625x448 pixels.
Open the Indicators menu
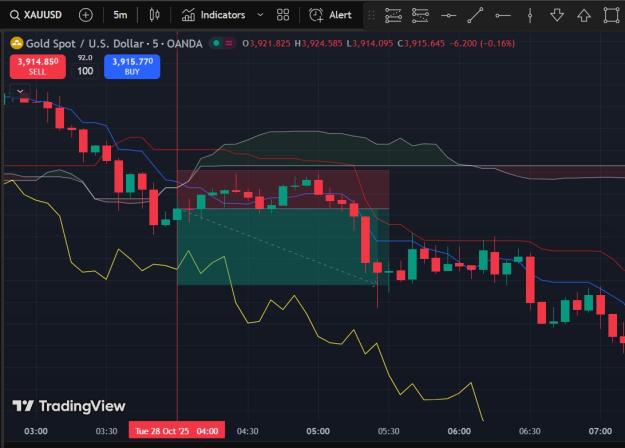pyautogui.click(x=213, y=15)
